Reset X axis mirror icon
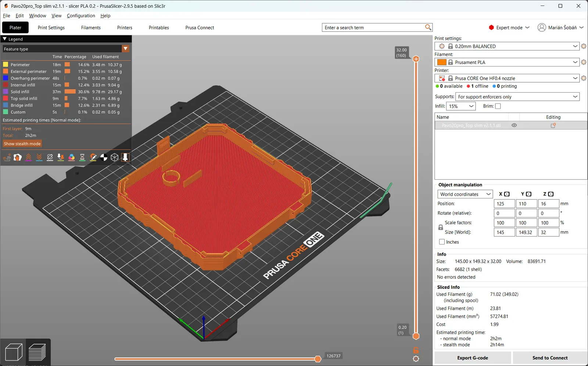The image size is (588, 366). pyautogui.click(x=507, y=194)
